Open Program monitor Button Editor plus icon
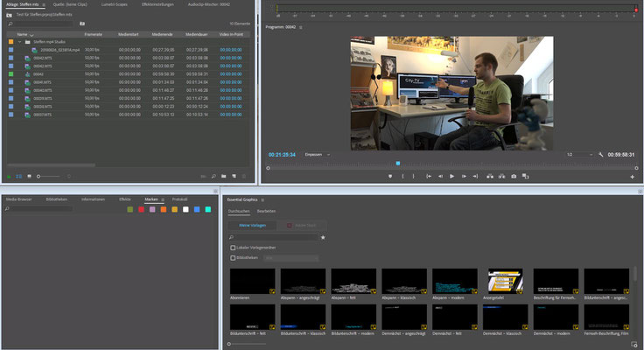The height and width of the screenshot is (350, 644). (x=632, y=177)
